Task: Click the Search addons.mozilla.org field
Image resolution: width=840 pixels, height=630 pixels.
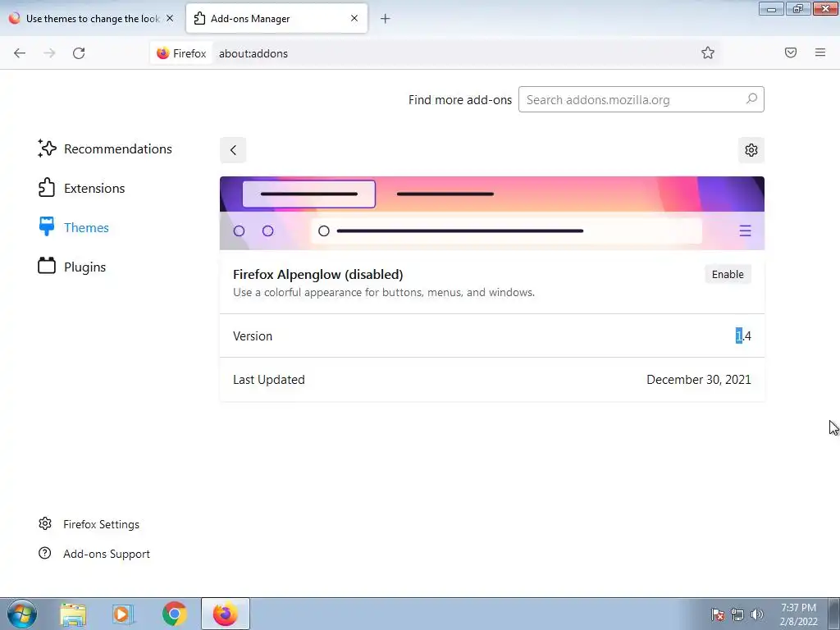Action: pyautogui.click(x=641, y=99)
